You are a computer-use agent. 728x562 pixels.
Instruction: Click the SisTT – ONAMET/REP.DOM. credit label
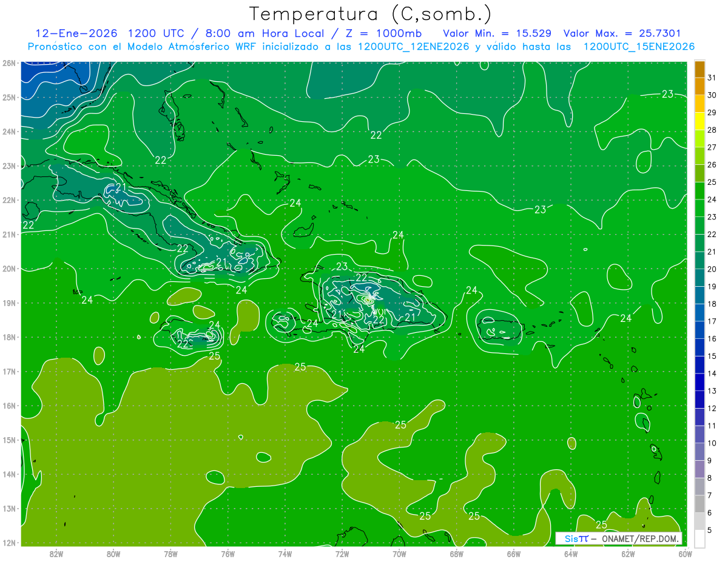tap(619, 538)
